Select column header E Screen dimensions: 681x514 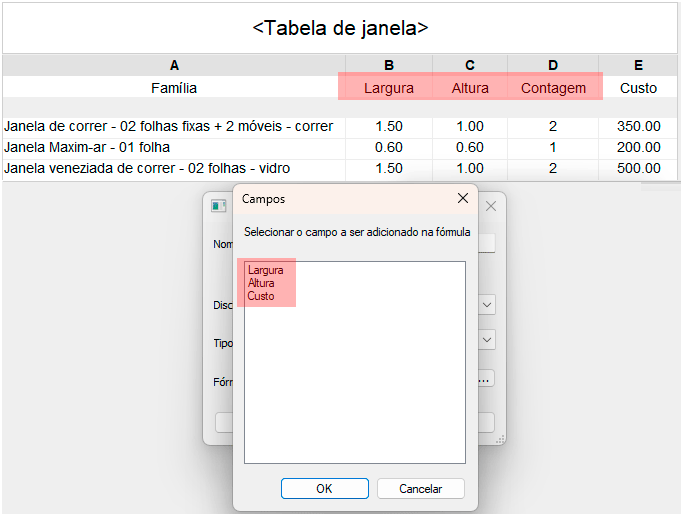(x=638, y=65)
